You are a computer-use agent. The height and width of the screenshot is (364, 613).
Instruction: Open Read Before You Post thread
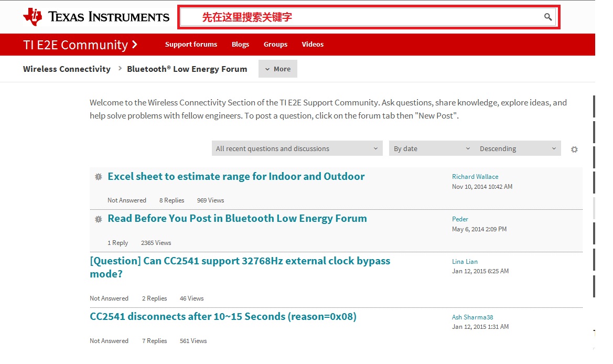(x=238, y=219)
